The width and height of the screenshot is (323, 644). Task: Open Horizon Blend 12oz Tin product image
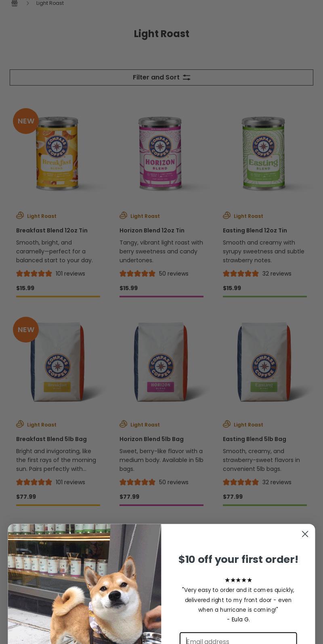[x=161, y=153]
